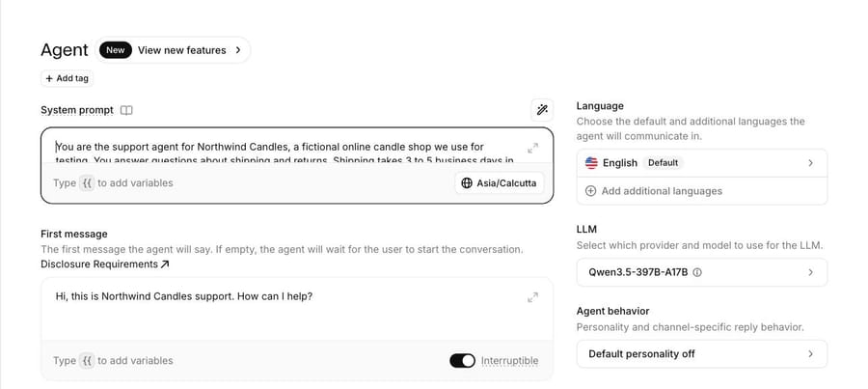Click the LLM heading
Screen dimensions: 868x389
(x=586, y=230)
